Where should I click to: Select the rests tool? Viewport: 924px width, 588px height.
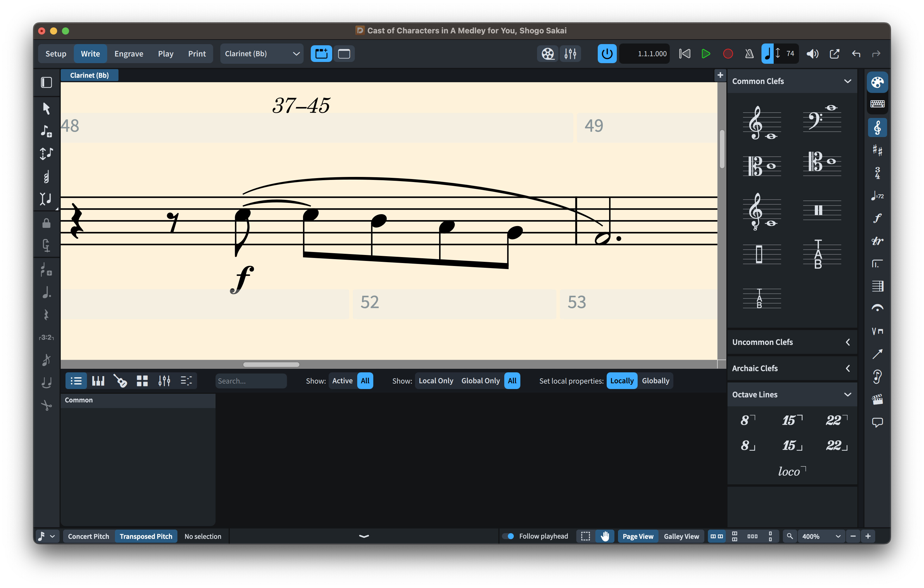(46, 315)
